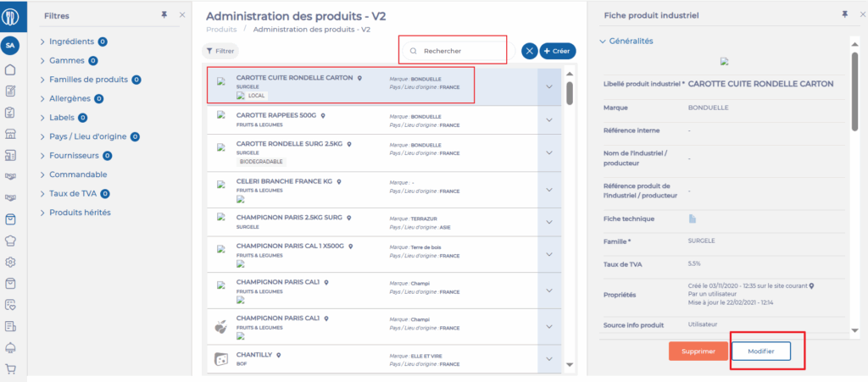Click the SA user avatar
This screenshot has width=868, height=382.
point(11,45)
